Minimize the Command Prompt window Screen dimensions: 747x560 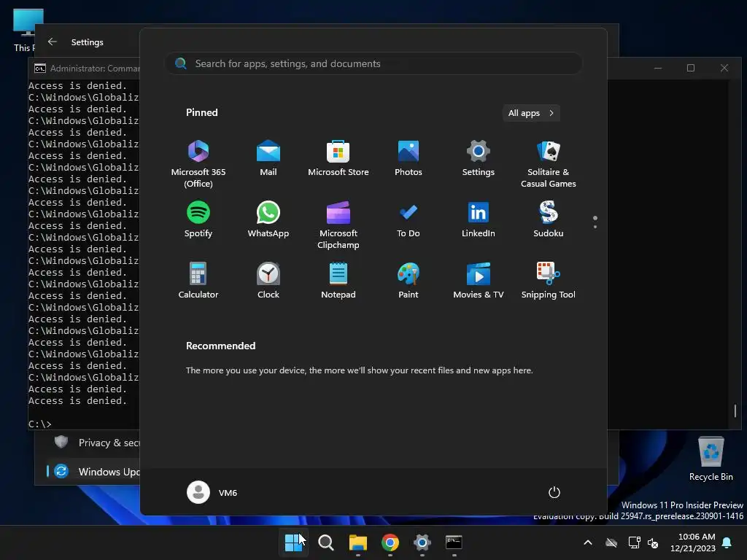[658, 68]
